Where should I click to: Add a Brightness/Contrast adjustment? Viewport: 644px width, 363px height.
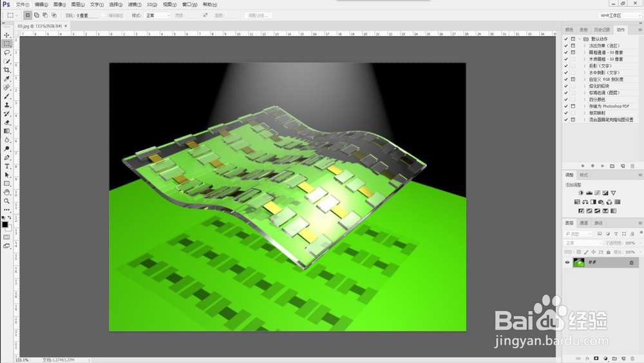(x=581, y=193)
